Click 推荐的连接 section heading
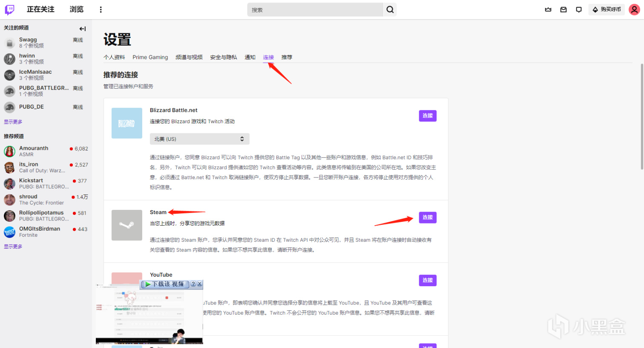 tap(121, 75)
